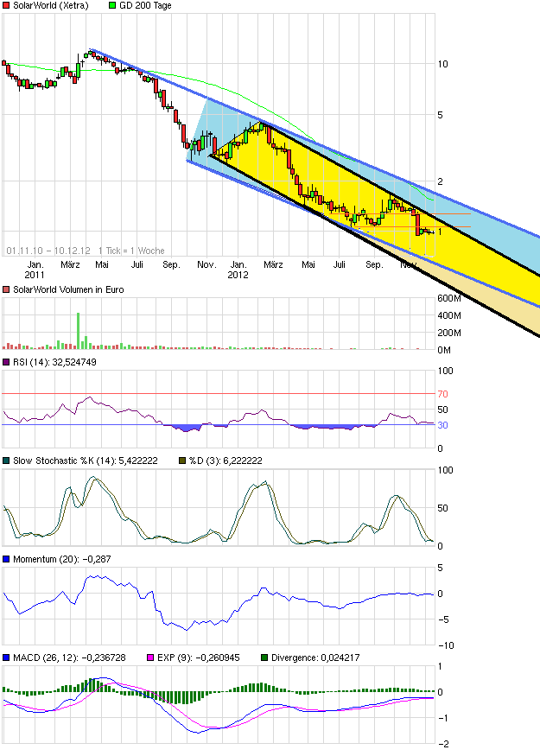Image resolution: width=540 pixels, height=756 pixels.
Task: Click the blue RSI 30 level label
Action: tap(442, 425)
